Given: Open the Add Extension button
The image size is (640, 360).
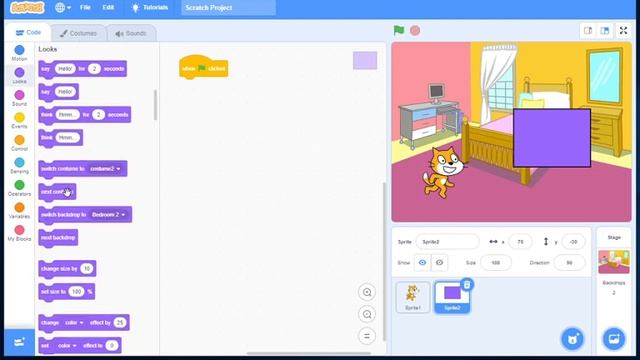Looking at the screenshot, I should point(19,342).
